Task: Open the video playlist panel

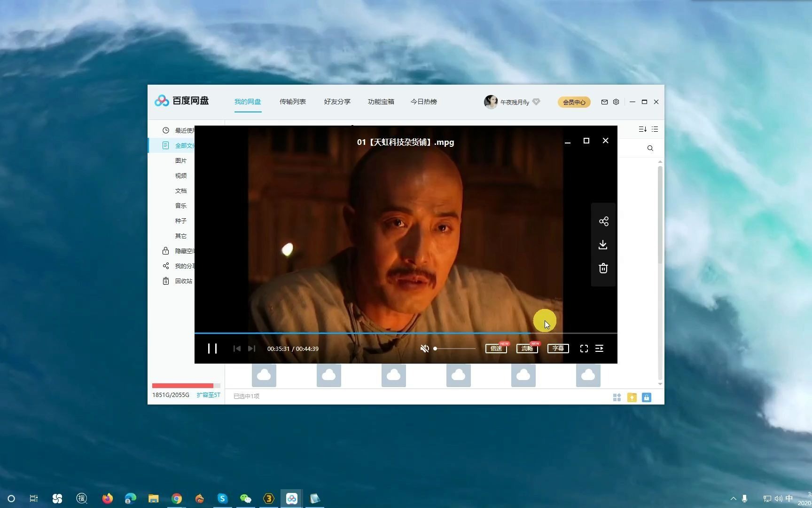Action: coord(600,349)
